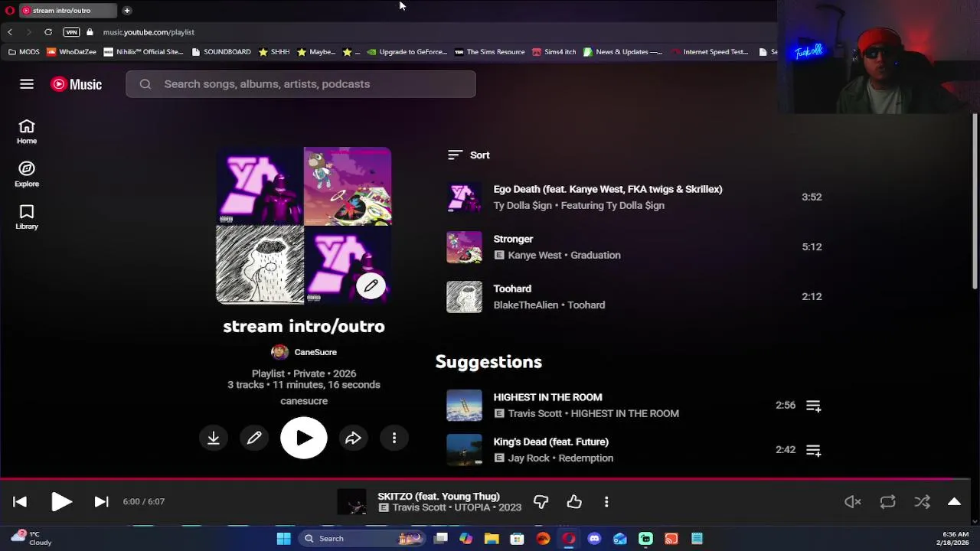This screenshot has width=980, height=551.
Task: Skip to the previous track in player
Action: (20, 502)
